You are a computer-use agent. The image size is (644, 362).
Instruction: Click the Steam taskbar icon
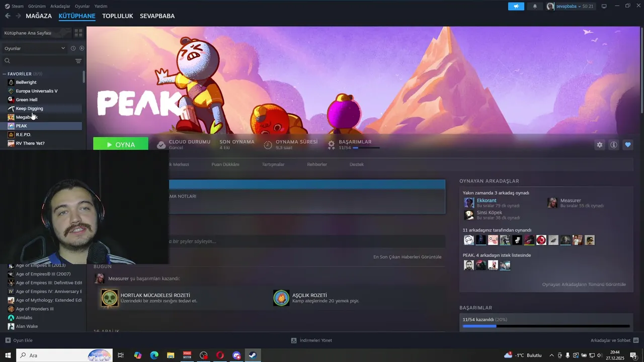(253, 355)
